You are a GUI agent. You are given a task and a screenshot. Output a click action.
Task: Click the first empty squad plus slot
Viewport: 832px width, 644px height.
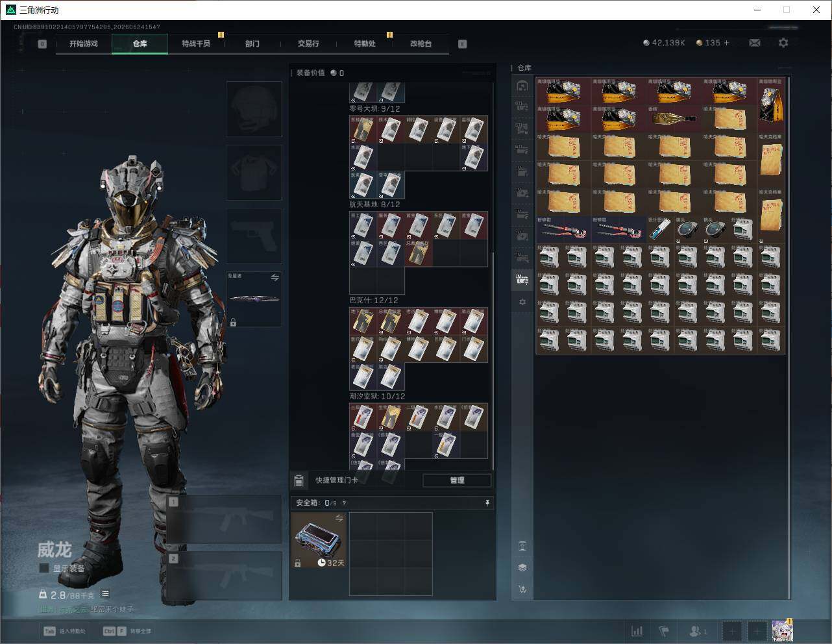pyautogui.click(x=731, y=630)
